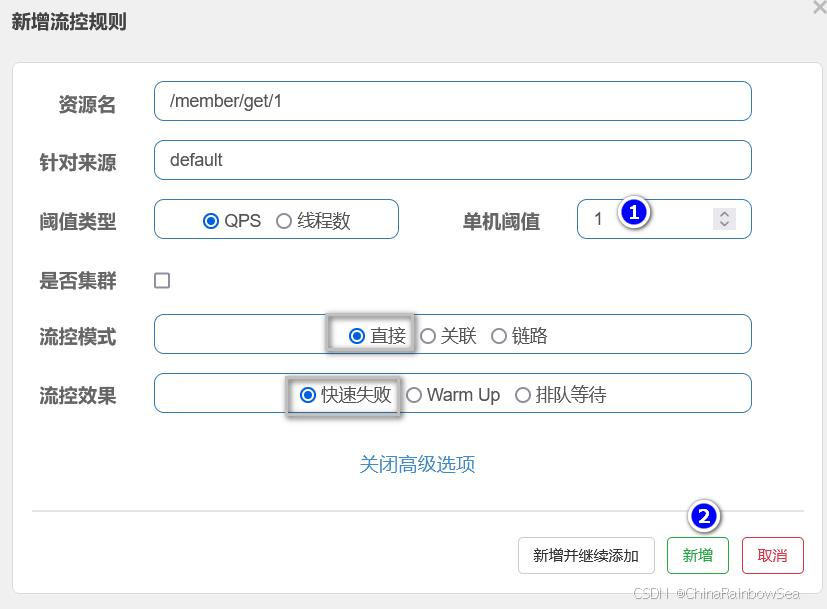Image resolution: width=827 pixels, height=609 pixels.
Task: Click the 新增 button
Action: (x=697, y=556)
